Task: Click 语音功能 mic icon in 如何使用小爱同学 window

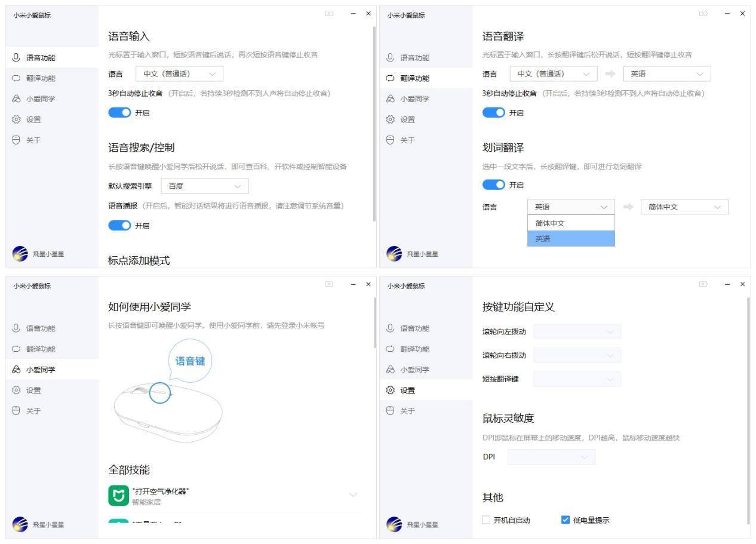Action: click(16, 328)
